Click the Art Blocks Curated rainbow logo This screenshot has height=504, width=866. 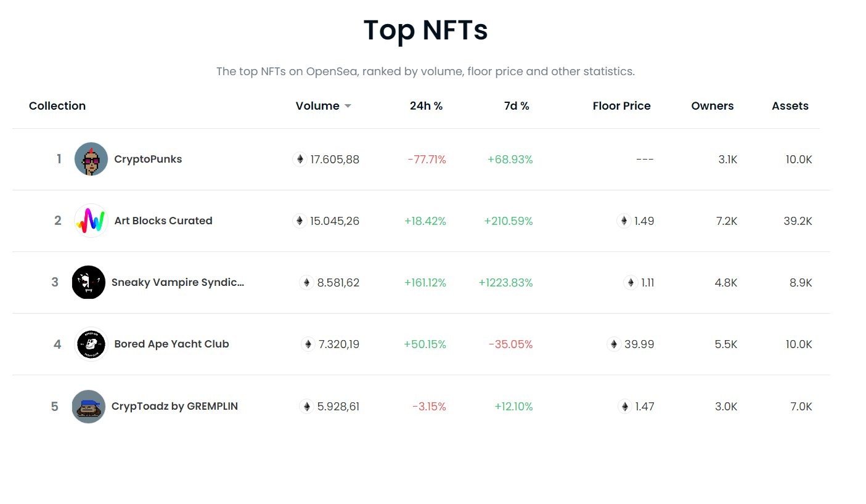(91, 221)
